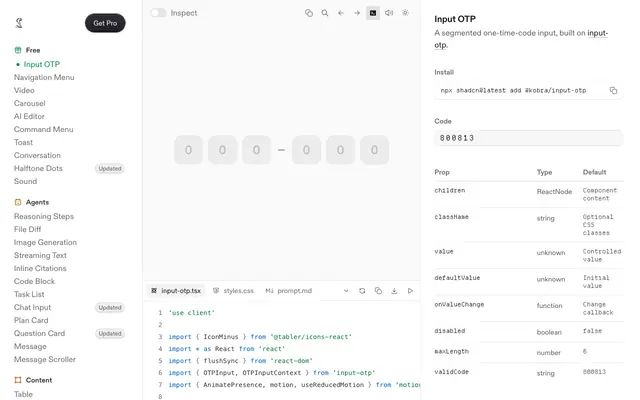
Task: Click the refresh icon in code toolbar
Action: (362, 291)
